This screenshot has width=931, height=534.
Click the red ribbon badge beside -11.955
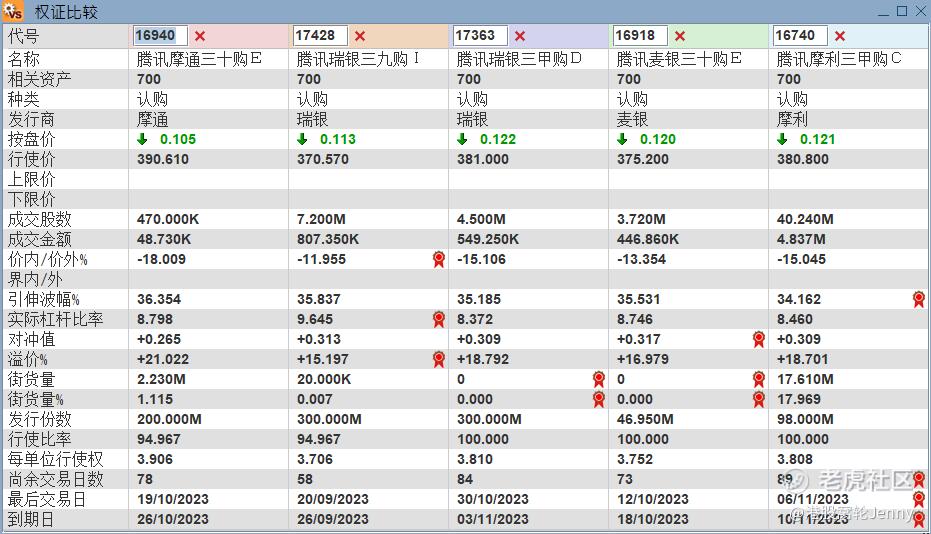439,260
